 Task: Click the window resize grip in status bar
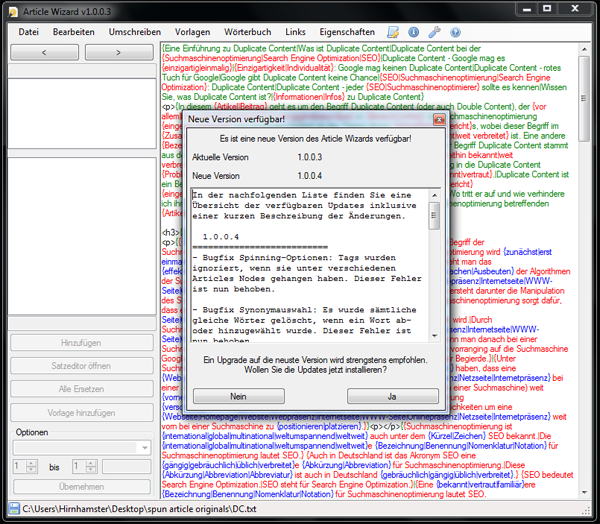pos(586,511)
